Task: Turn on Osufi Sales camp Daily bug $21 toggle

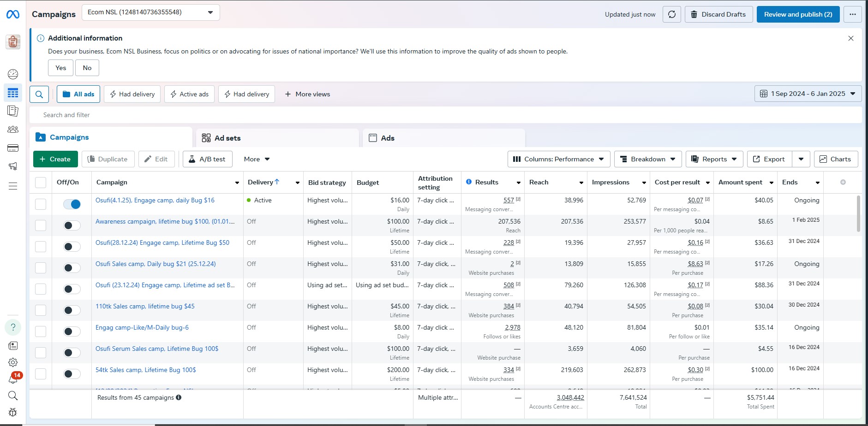Action: point(72,268)
